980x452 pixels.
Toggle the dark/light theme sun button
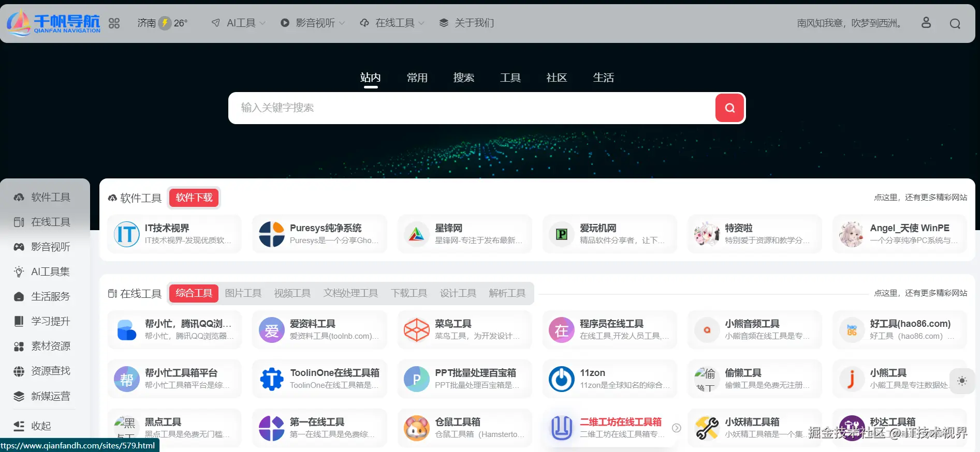click(962, 381)
